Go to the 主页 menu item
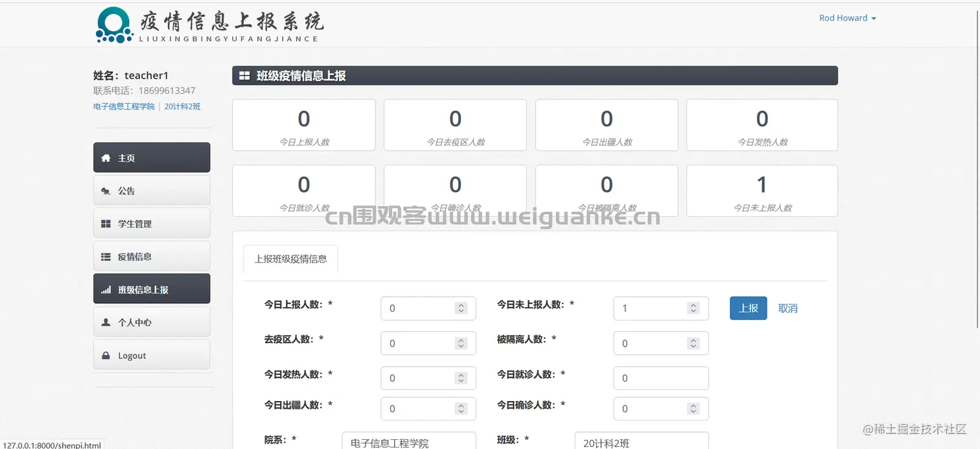 pyautogui.click(x=152, y=157)
